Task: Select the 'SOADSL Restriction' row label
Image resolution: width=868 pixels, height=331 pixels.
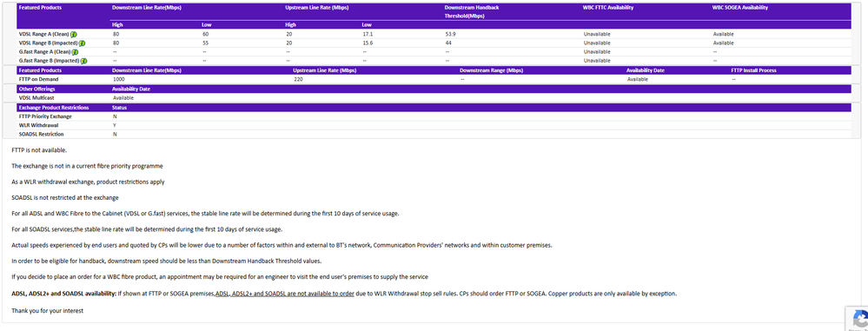Action: click(41, 134)
